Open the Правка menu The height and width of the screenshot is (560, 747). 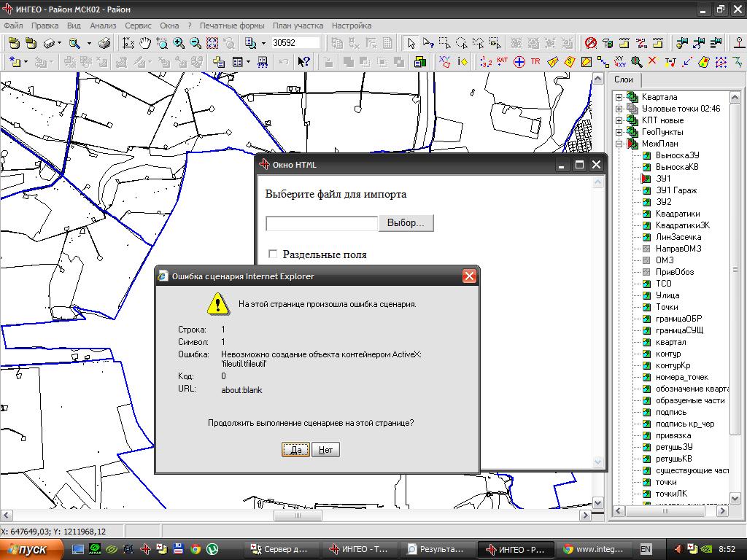click(44, 26)
